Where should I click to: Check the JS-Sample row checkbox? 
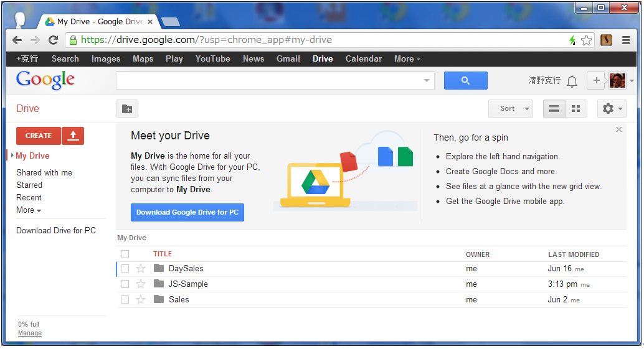click(125, 284)
